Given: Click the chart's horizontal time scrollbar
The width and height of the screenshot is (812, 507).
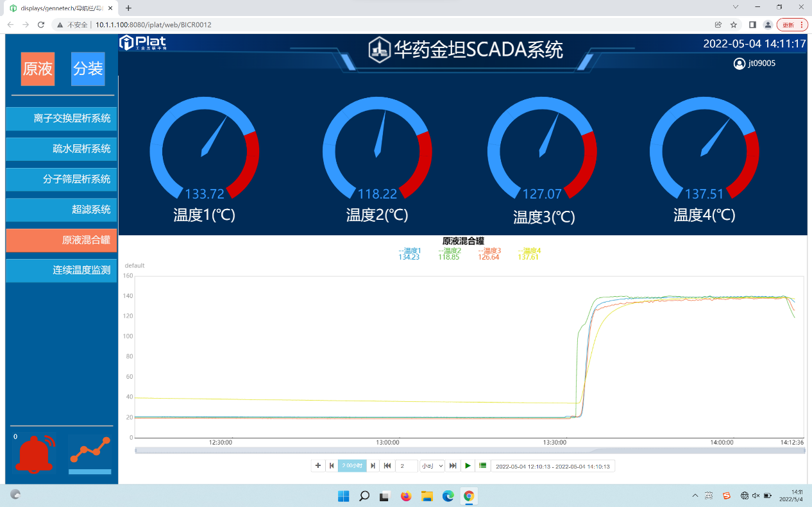Looking at the screenshot, I should click(469, 451).
